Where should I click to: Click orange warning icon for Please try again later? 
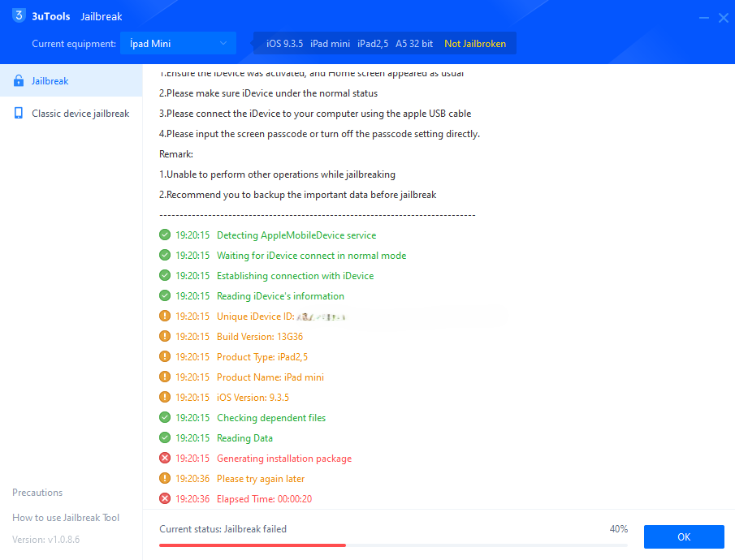(165, 478)
